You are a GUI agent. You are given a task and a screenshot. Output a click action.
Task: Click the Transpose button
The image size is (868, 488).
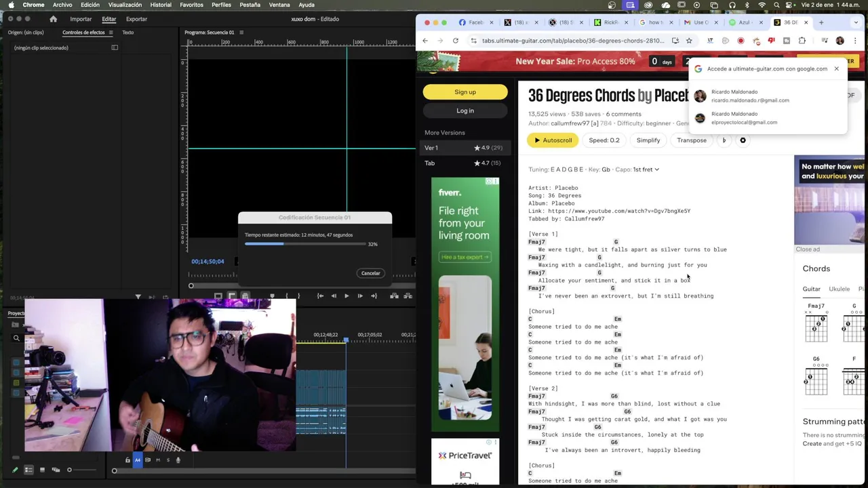(692, 140)
